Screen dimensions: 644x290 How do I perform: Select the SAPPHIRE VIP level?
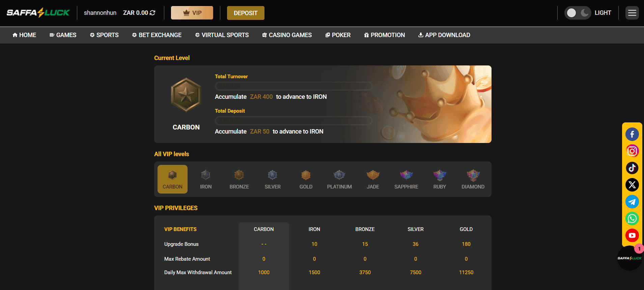point(406,179)
